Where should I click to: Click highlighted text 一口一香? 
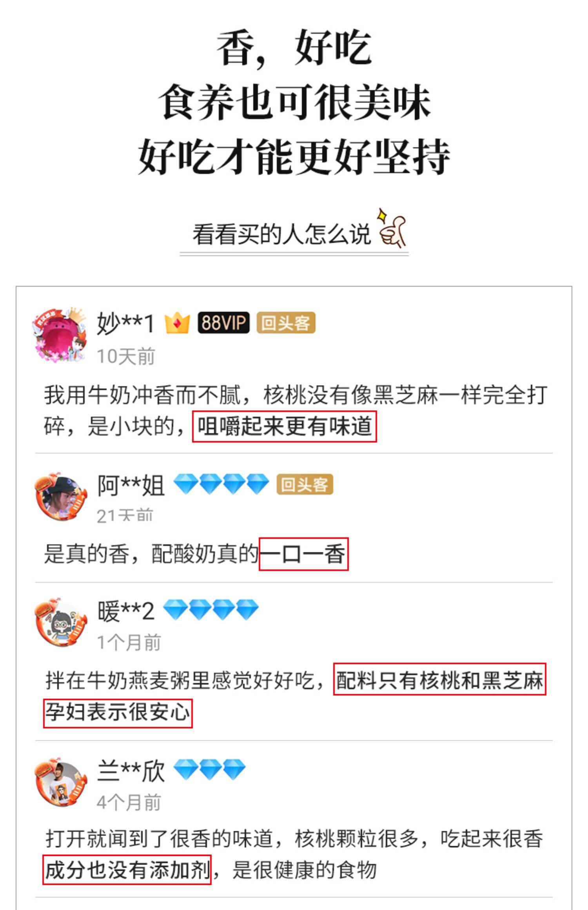click(303, 554)
